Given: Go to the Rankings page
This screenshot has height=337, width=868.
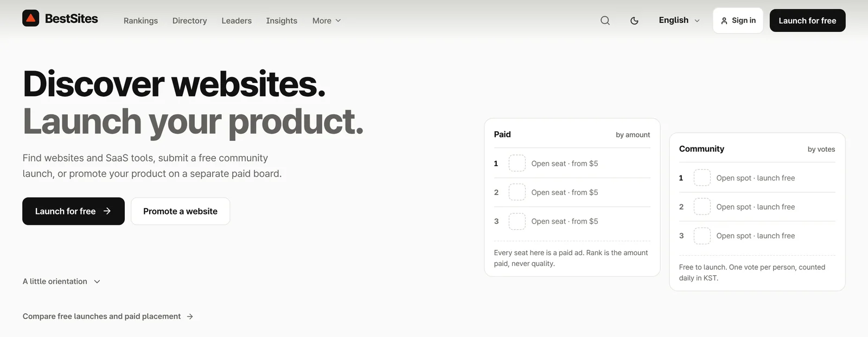Looking at the screenshot, I should coord(141,21).
